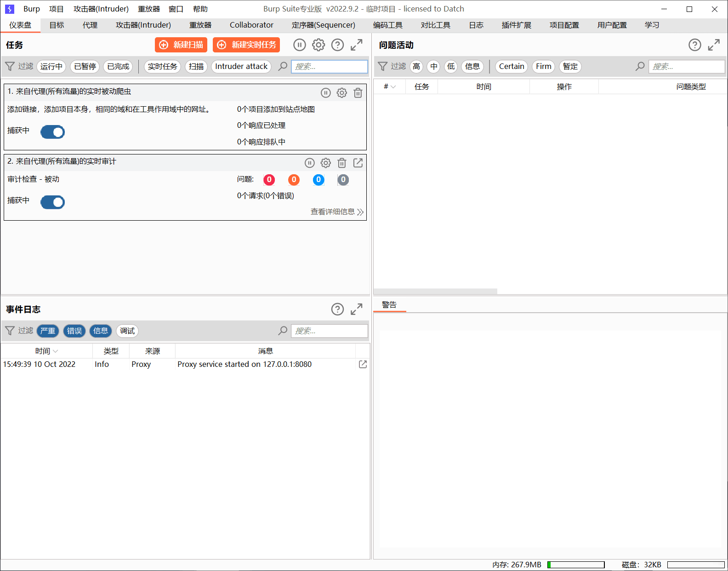Focus the Tasks search field
Image resolution: width=728 pixels, height=571 pixels.
click(330, 67)
